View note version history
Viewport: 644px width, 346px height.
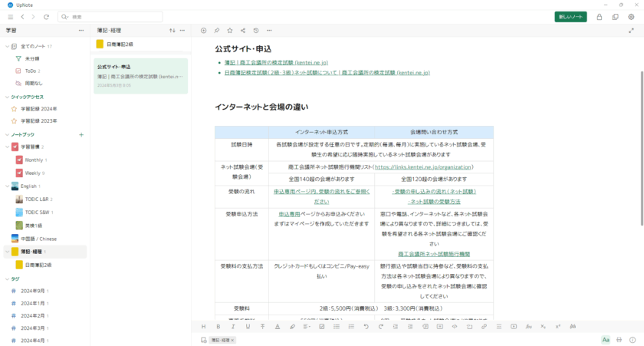coord(256,31)
